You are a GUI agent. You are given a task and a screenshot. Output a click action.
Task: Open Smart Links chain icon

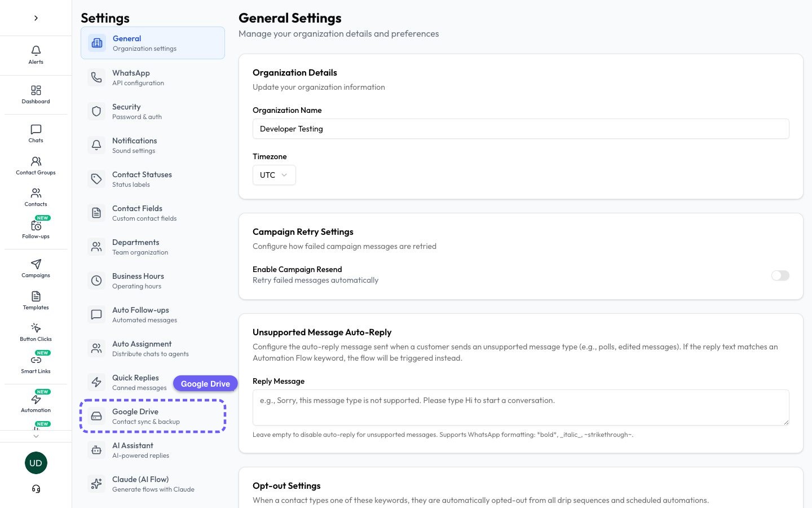point(36,360)
